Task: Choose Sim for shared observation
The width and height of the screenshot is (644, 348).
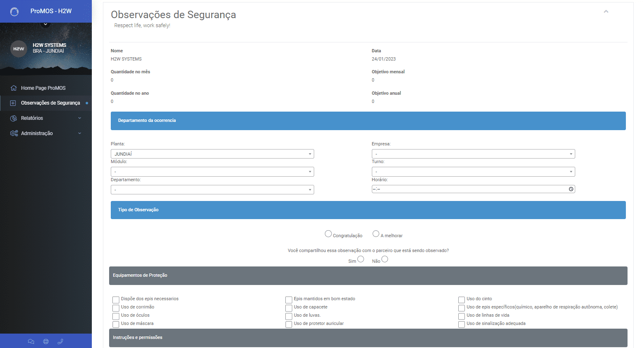Action: [361, 259]
